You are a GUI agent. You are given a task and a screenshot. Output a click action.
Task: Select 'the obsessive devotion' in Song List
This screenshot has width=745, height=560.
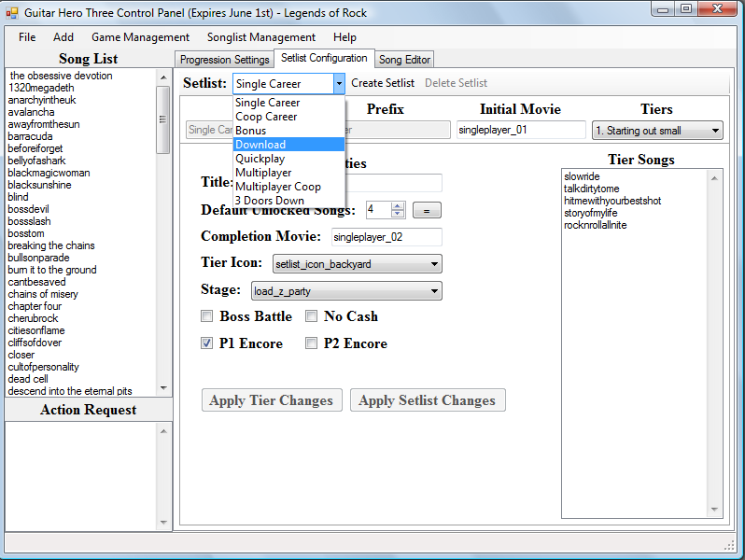61,76
